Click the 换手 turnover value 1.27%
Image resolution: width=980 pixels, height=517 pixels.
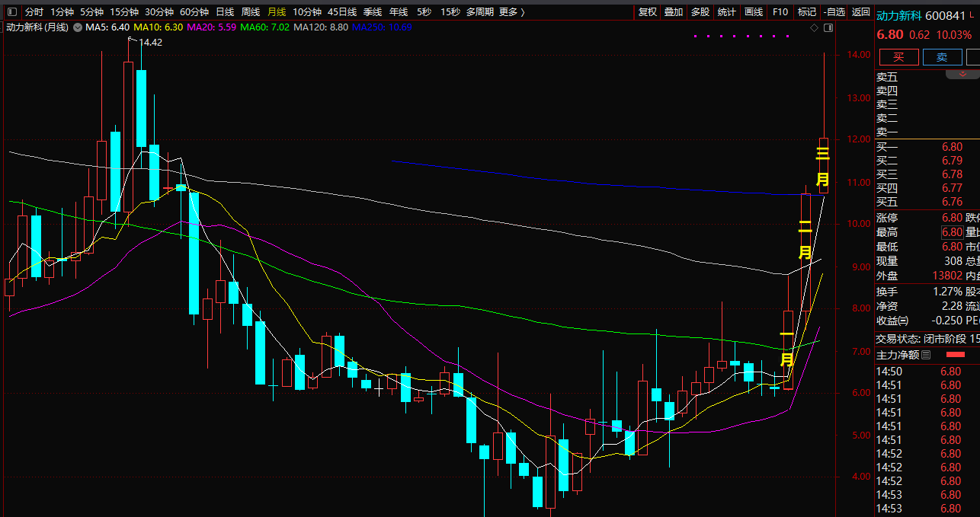947,292
